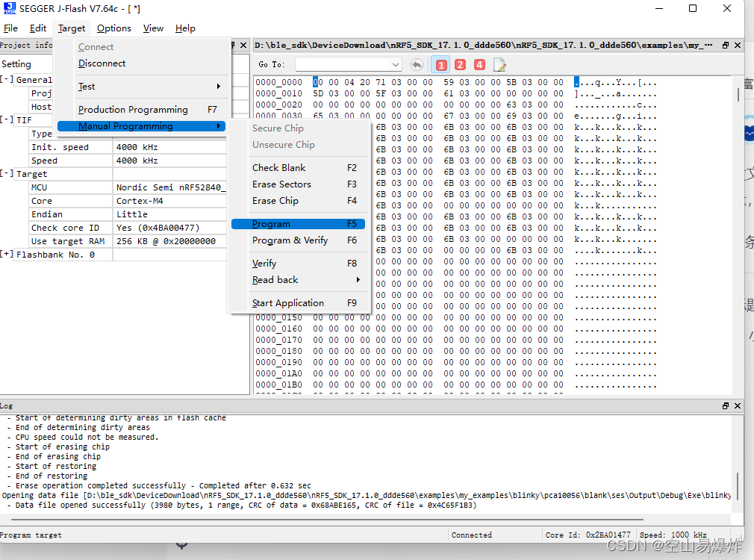Choose Erase Sectors from submenu
This screenshot has width=754, height=560.
pos(298,184)
